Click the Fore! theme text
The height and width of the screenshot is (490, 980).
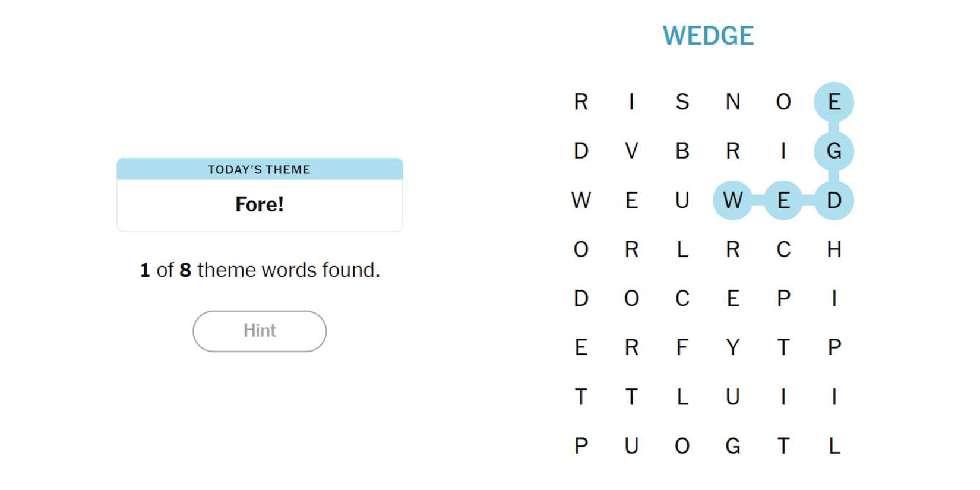coord(260,204)
